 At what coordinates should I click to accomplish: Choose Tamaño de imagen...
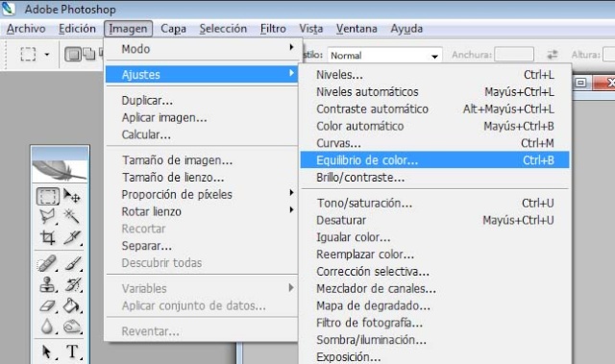pyautogui.click(x=202, y=159)
